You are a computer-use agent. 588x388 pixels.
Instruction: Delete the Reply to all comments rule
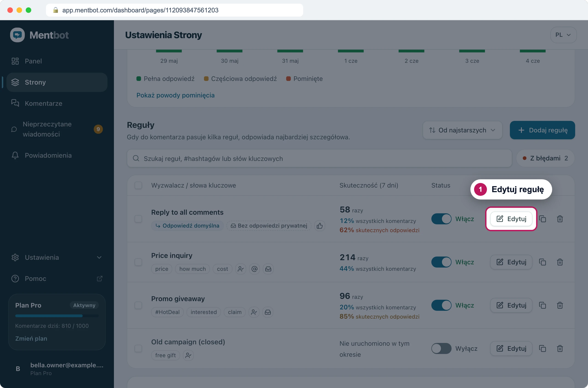560,219
